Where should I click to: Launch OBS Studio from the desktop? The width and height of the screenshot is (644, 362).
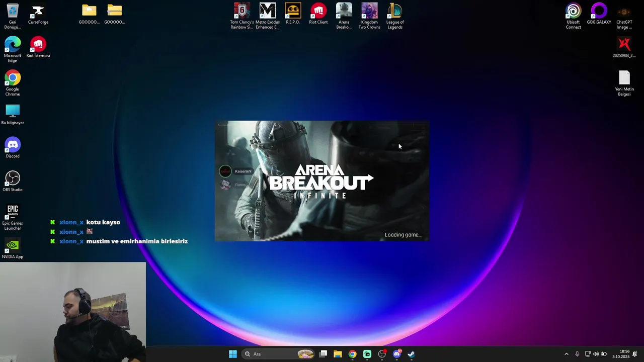[13, 182]
